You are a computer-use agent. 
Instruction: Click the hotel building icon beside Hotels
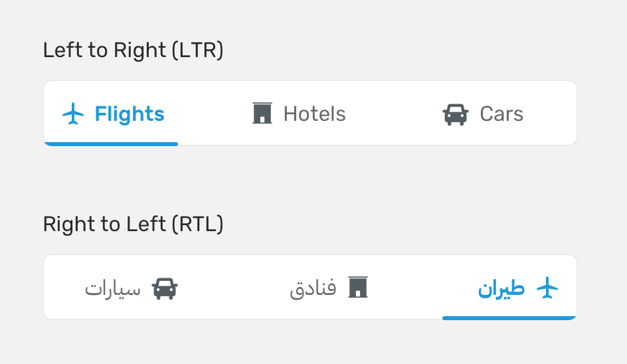coord(262,114)
